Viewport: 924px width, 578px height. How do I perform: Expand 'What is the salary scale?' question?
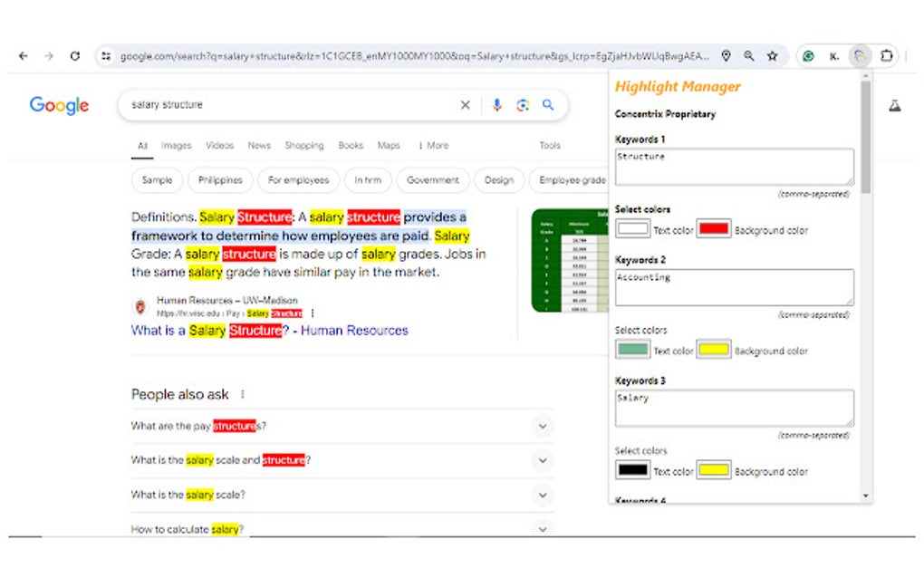click(x=543, y=495)
